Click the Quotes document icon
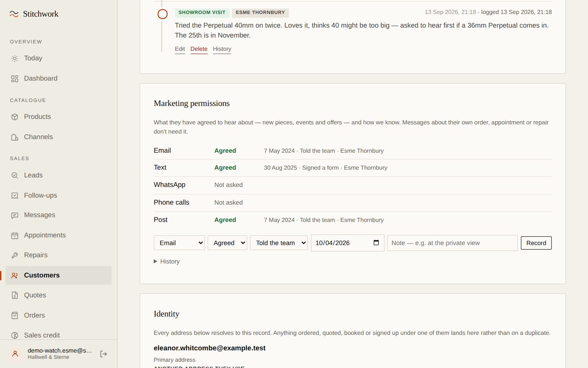 (x=15, y=295)
